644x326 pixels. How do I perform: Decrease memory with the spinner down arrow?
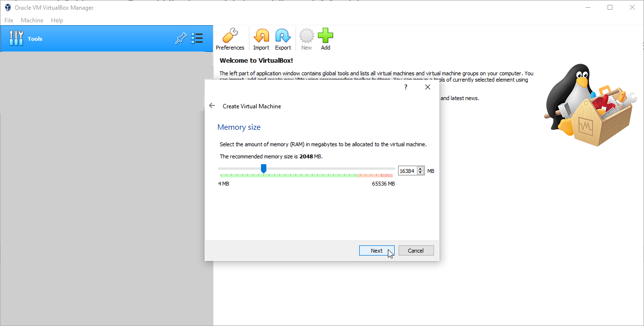click(x=420, y=173)
